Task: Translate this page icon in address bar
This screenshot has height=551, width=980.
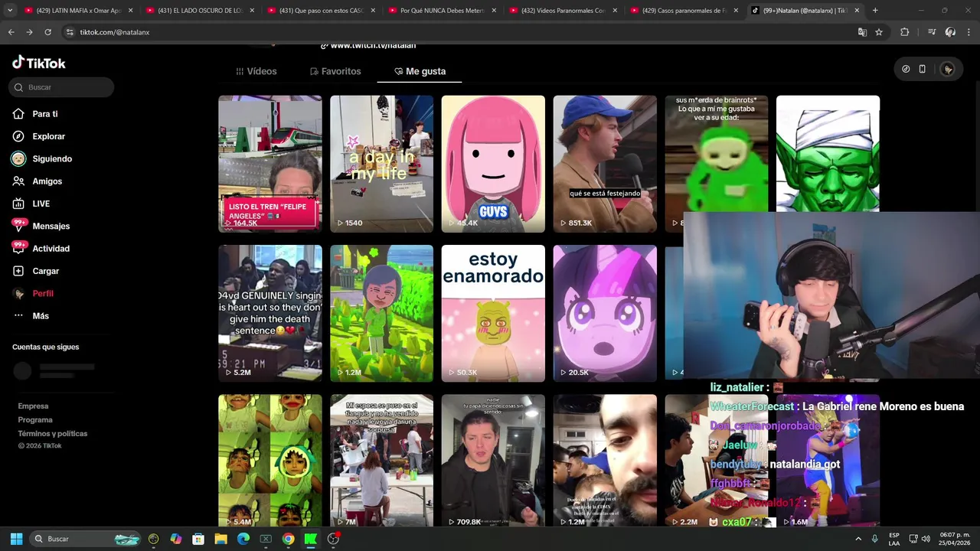Action: 862,32
